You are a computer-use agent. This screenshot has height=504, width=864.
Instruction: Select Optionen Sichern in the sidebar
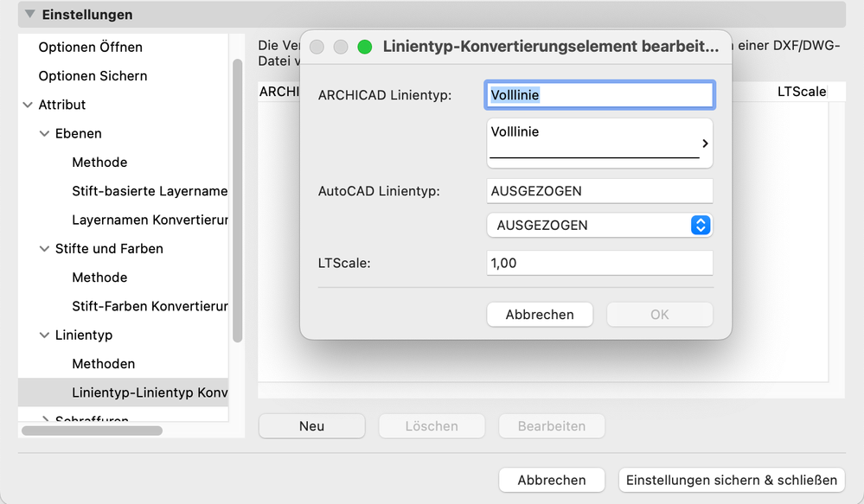(93, 76)
